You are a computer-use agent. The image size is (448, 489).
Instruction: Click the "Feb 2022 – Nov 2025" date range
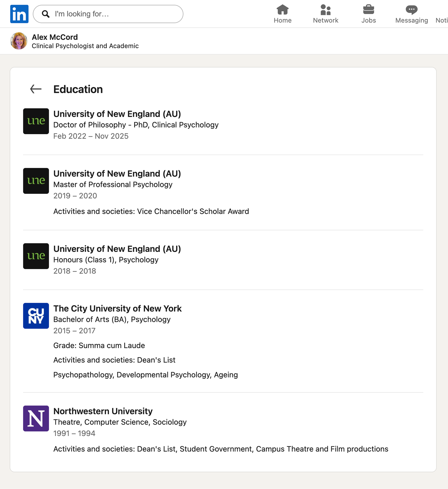(x=91, y=136)
